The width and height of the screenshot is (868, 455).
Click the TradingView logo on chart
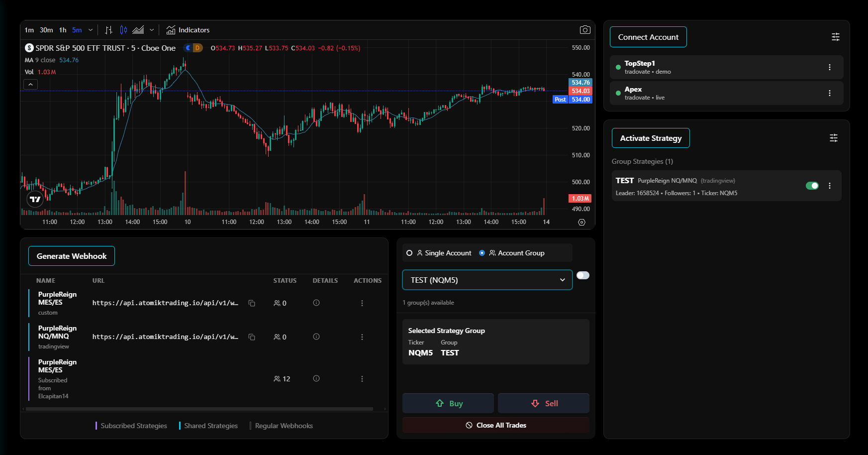(x=35, y=199)
